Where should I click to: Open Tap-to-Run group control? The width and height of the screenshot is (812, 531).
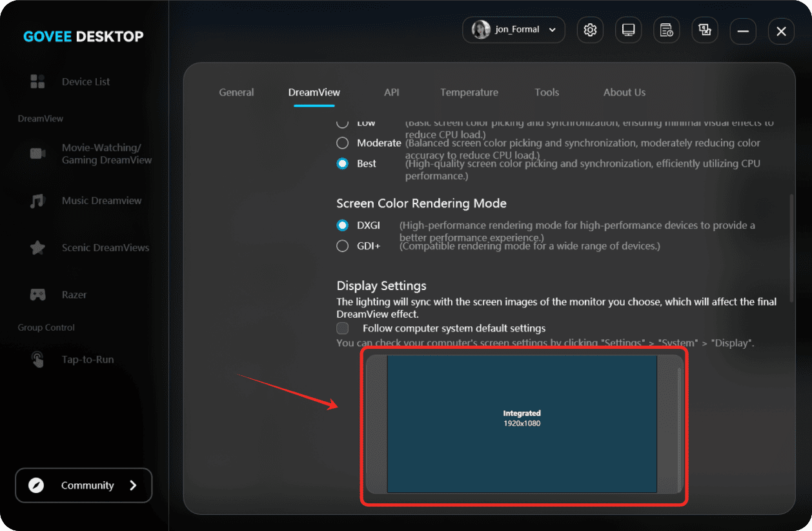87,359
